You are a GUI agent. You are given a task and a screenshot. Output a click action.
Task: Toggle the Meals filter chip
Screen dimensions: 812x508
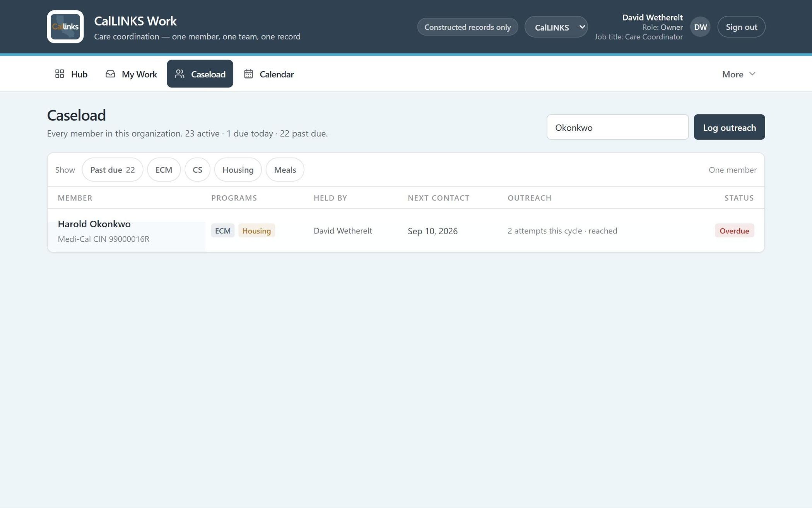tap(285, 170)
